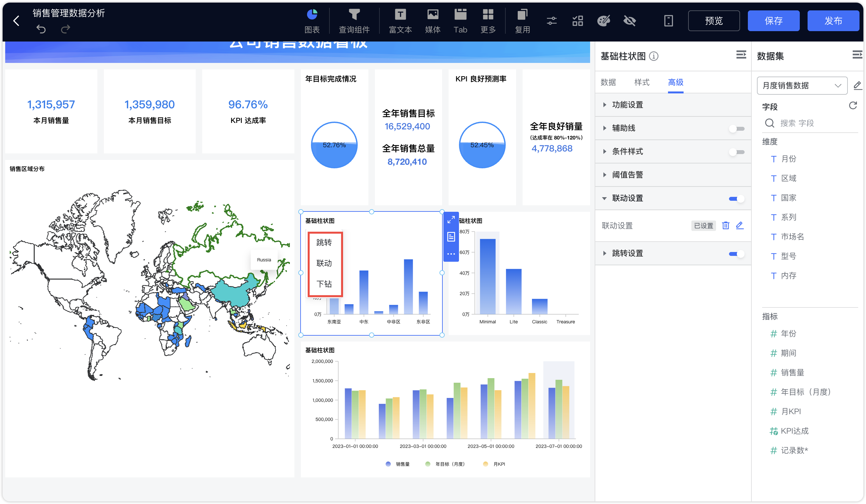Open the chart's three-dot more menu

click(x=451, y=254)
